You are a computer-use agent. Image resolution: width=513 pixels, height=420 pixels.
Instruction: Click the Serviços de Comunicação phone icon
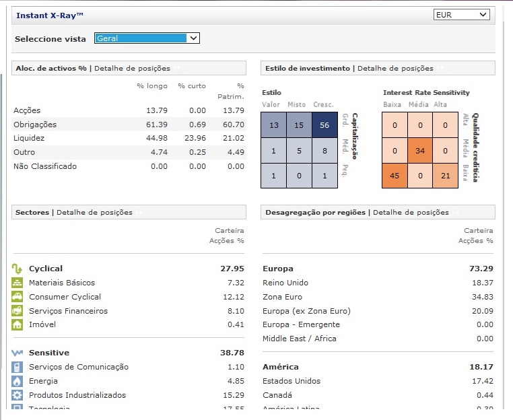click(x=18, y=367)
